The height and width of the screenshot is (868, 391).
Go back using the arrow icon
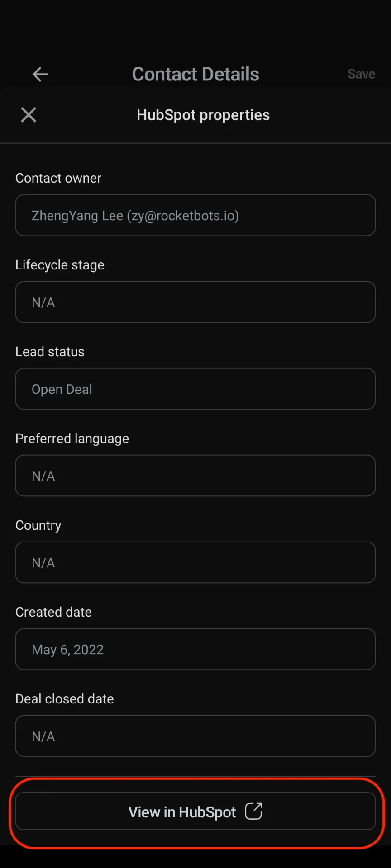pyautogui.click(x=40, y=74)
